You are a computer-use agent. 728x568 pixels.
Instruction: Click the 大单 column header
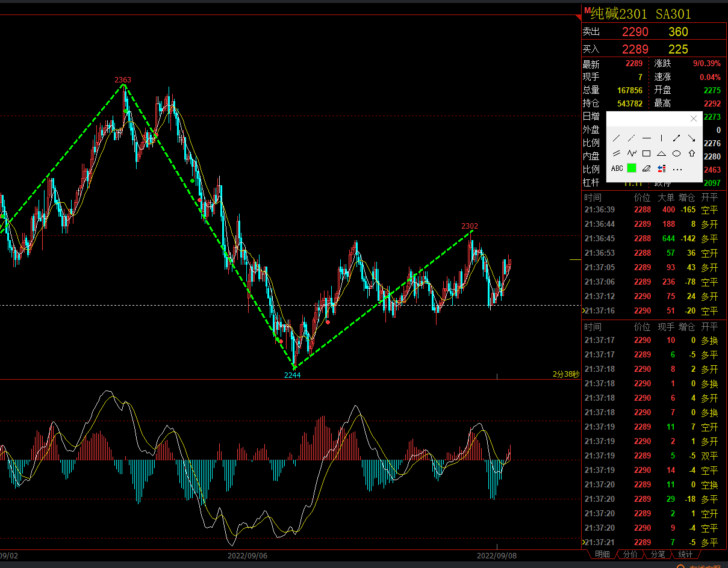click(x=665, y=197)
